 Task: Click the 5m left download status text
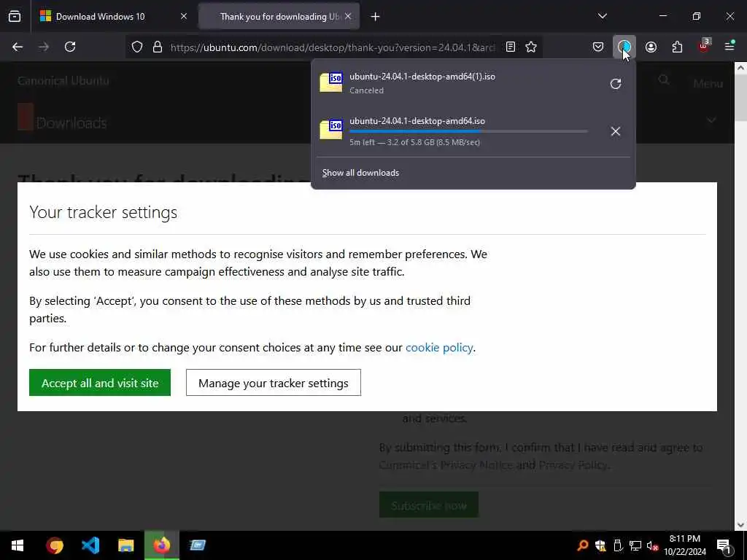pyautogui.click(x=414, y=142)
